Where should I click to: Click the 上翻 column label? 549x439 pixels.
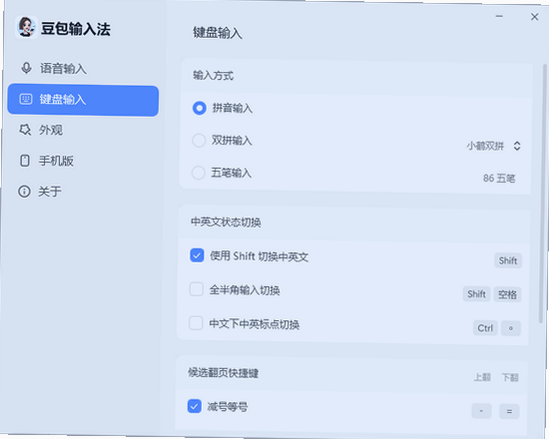482,377
